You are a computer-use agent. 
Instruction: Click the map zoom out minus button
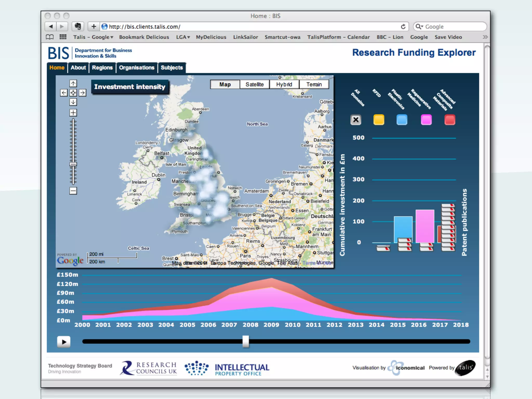point(73,191)
